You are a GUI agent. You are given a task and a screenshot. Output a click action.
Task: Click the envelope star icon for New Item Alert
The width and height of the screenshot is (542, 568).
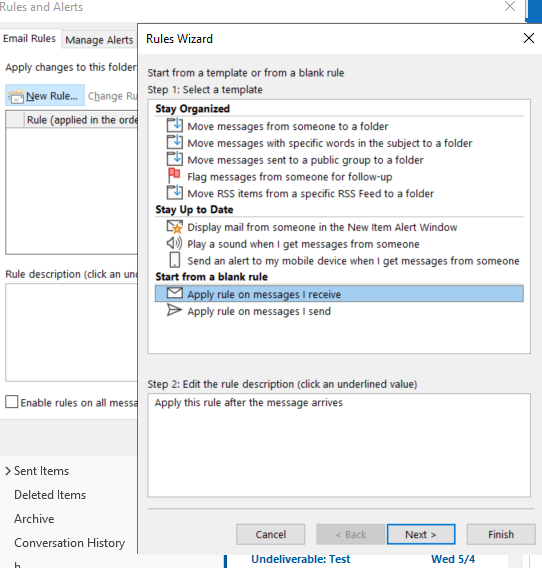pos(175,227)
